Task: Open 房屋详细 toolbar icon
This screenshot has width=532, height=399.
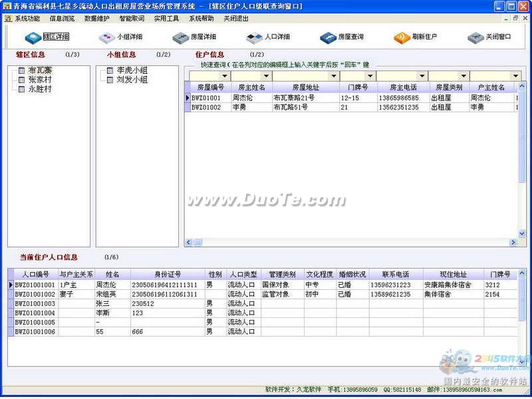Action: (x=181, y=37)
